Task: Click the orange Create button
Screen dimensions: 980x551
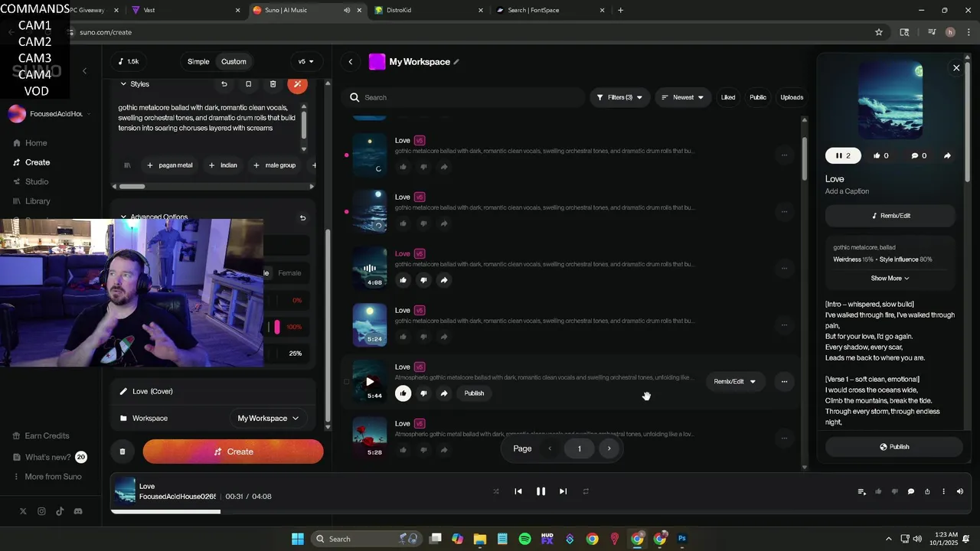Action: [233, 452]
